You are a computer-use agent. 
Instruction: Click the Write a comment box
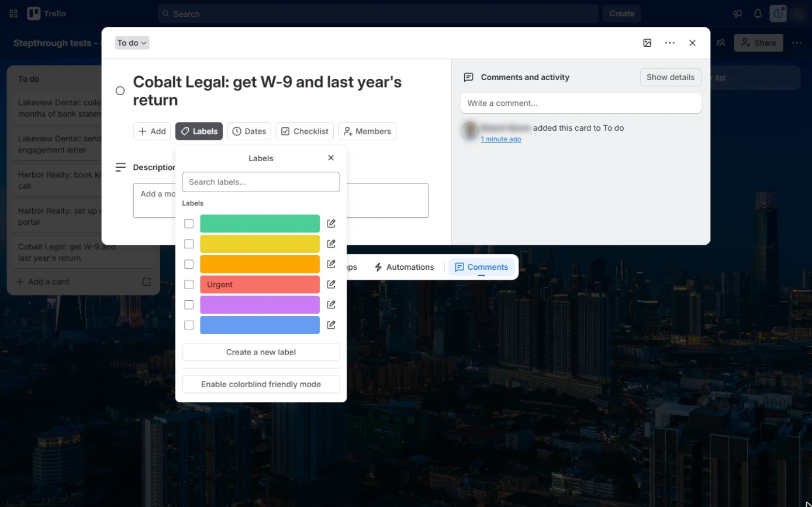click(581, 103)
